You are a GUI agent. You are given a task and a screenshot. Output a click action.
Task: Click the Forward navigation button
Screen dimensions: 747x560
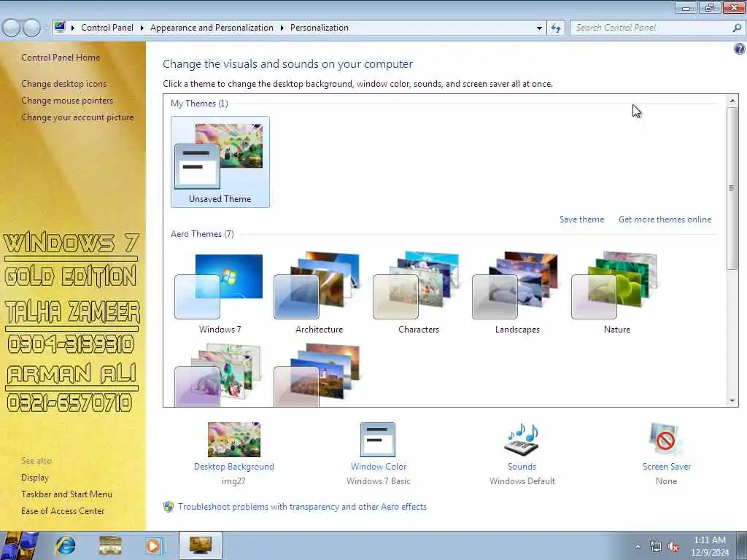pyautogui.click(x=31, y=28)
